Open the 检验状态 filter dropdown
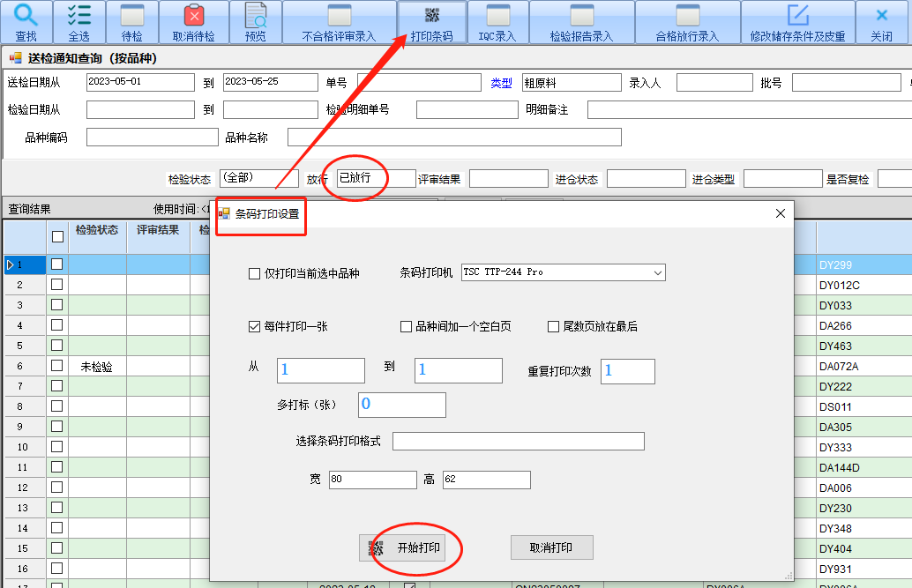 (x=258, y=179)
